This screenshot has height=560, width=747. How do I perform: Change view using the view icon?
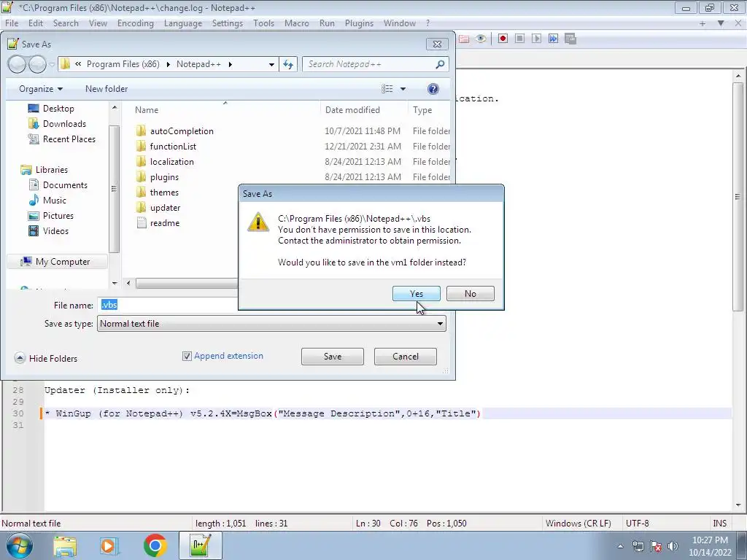[x=387, y=89]
